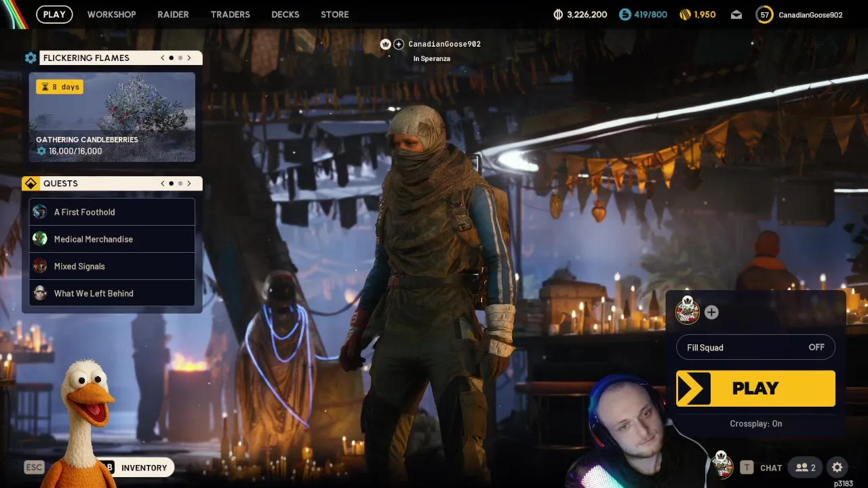The image size is (868, 488).
Task: Click the party leader crown icon
Action: pyautogui.click(x=385, y=44)
